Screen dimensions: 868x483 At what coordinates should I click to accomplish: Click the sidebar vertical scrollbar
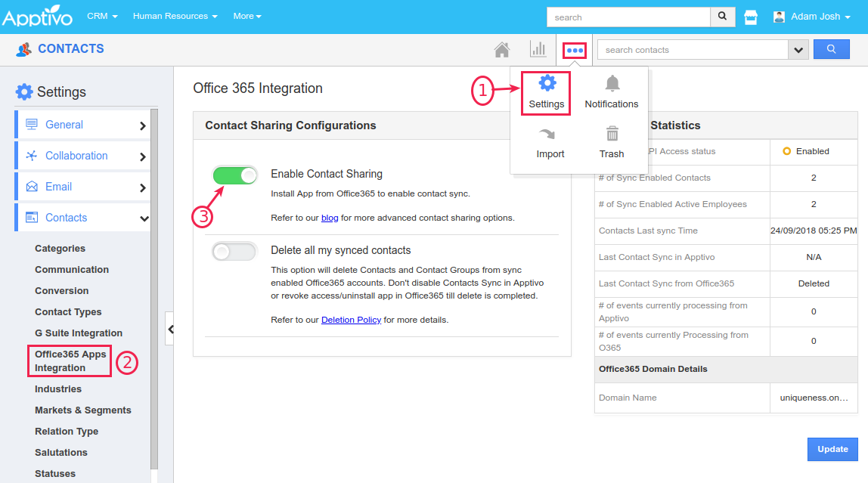(154, 288)
